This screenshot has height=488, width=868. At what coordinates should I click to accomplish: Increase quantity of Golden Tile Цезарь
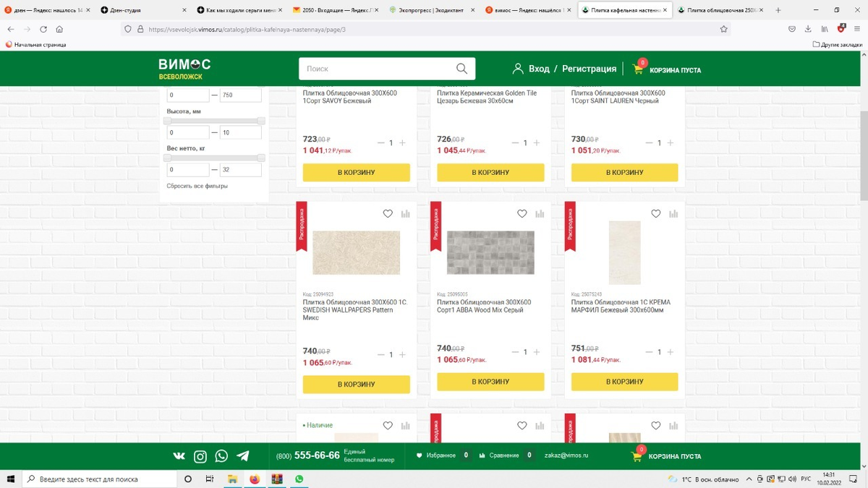[x=537, y=143]
